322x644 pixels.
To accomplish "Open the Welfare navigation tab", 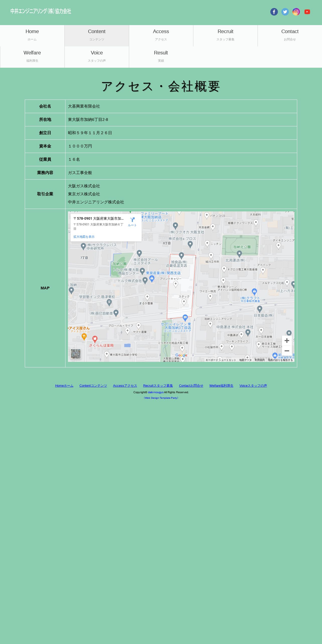I will tap(32, 57).
